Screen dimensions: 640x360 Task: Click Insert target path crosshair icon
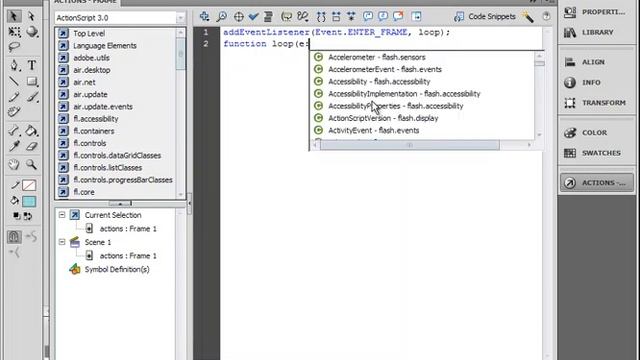tap(239, 17)
